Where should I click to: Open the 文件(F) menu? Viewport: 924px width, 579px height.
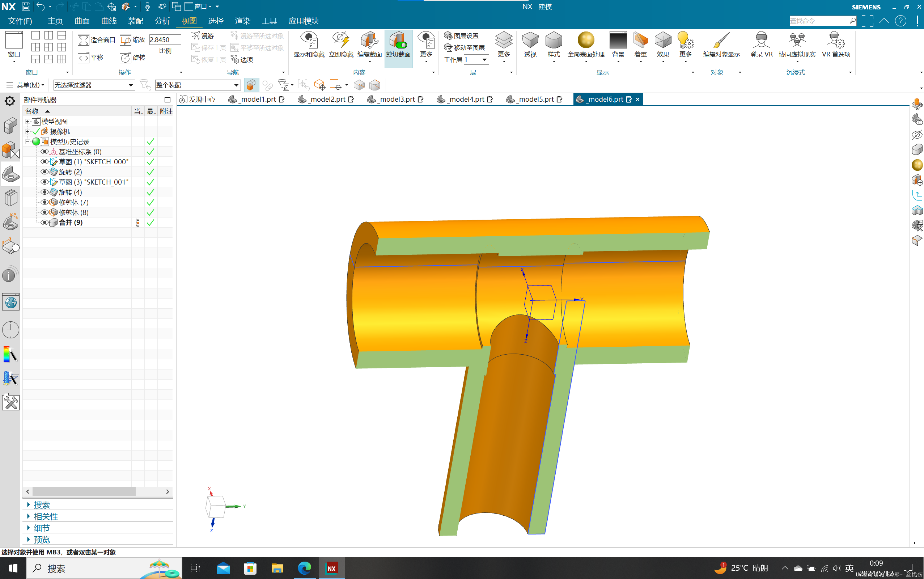[x=20, y=21]
